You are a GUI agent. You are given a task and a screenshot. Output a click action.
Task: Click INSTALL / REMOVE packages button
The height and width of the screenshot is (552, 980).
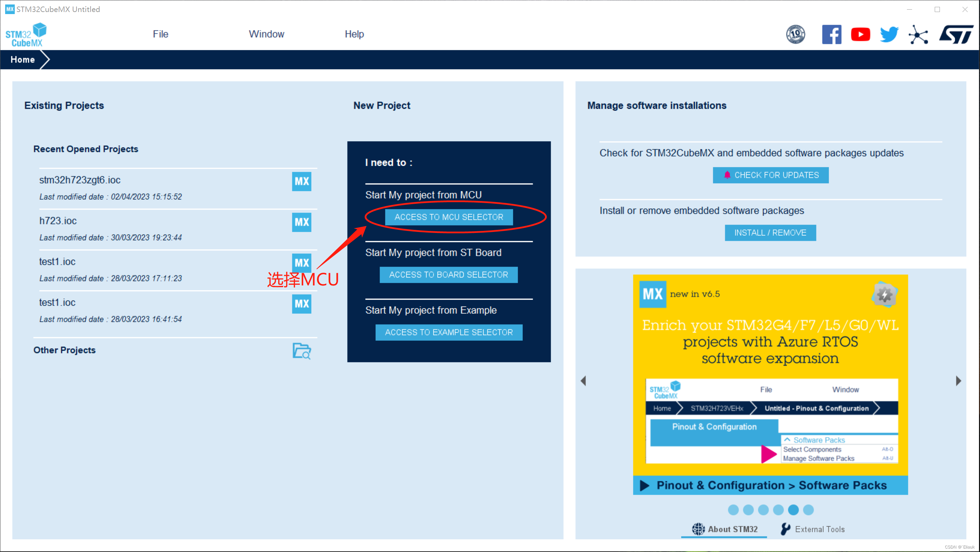[770, 232]
